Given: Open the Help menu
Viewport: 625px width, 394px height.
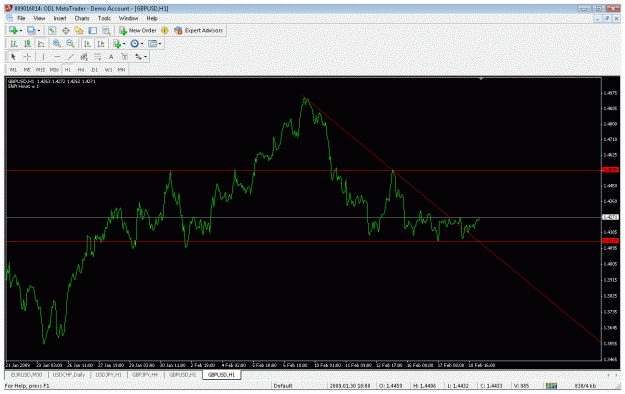Looking at the screenshot, I should click(152, 18).
